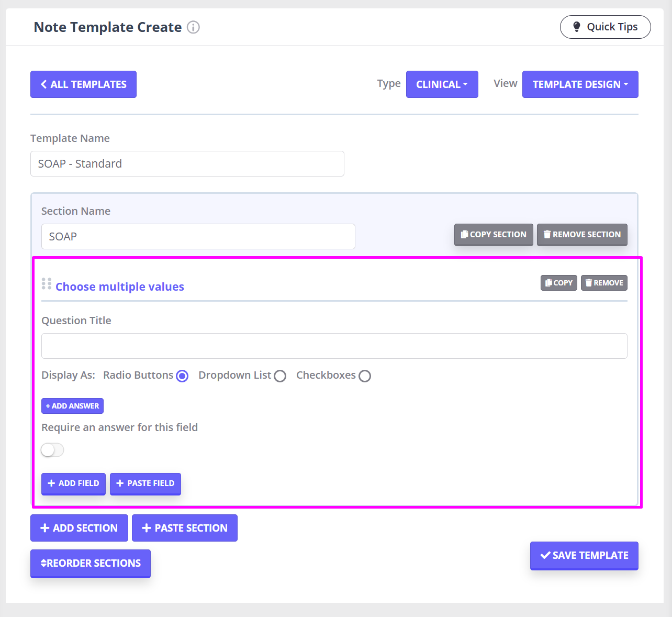This screenshot has width=672, height=617.
Task: Click the back chevron on All Templates
Action: pos(44,84)
